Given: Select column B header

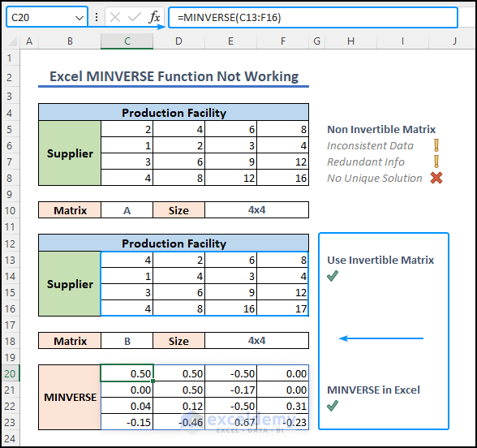Looking at the screenshot, I should pyautogui.click(x=70, y=41).
